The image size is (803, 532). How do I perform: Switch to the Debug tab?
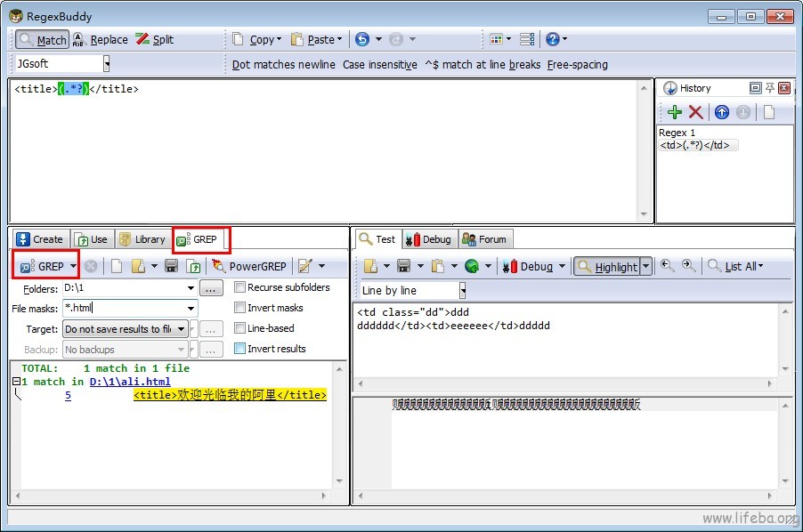point(428,239)
